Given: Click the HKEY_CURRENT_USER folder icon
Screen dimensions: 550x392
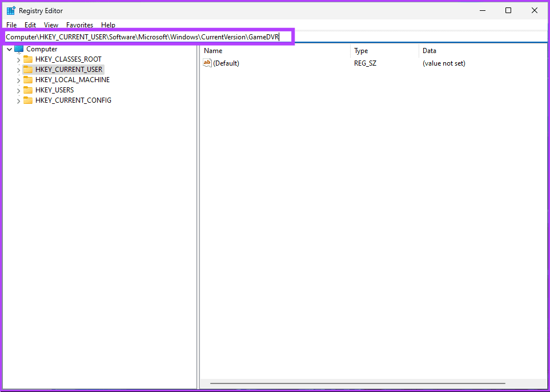Looking at the screenshot, I should (x=28, y=70).
